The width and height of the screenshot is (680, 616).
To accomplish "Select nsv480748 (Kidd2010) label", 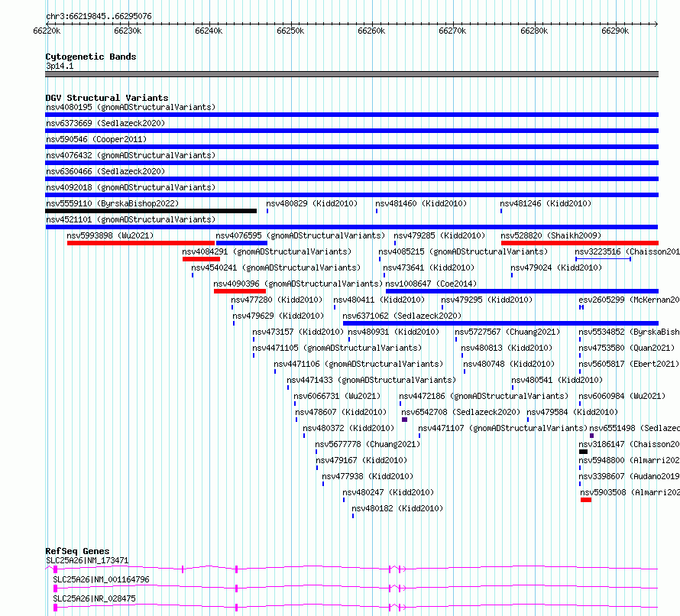I will coord(509,364).
